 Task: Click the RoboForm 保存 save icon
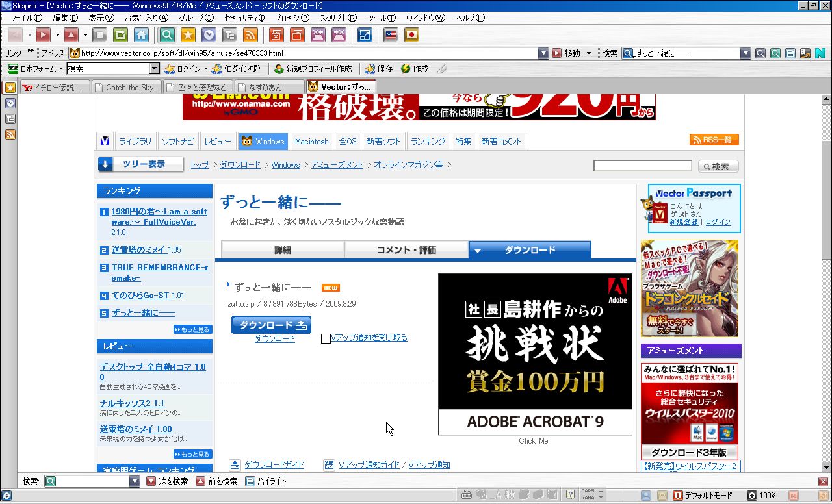click(379, 68)
